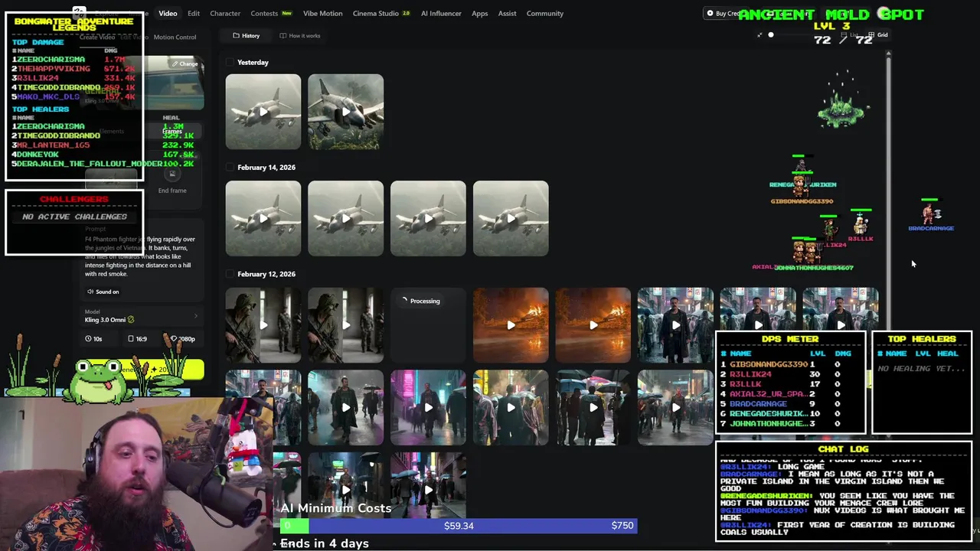
Task: Click the shrink thumbnails icon beside slider
Action: click(x=759, y=34)
